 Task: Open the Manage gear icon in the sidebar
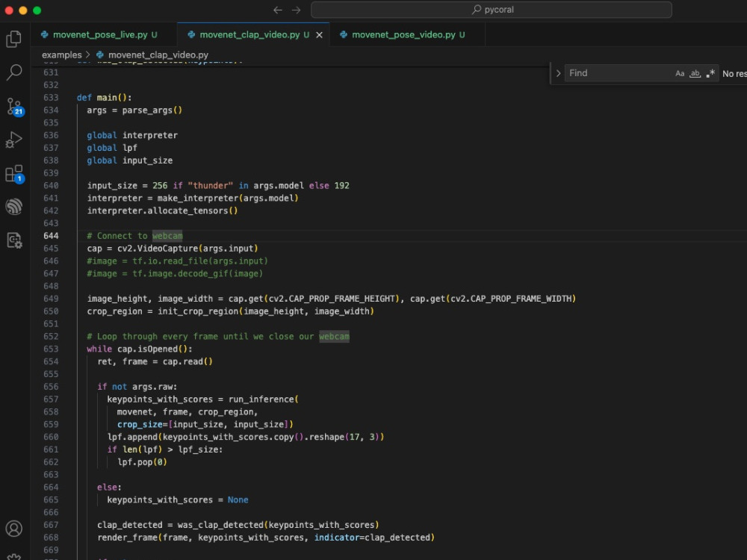pos(15,556)
